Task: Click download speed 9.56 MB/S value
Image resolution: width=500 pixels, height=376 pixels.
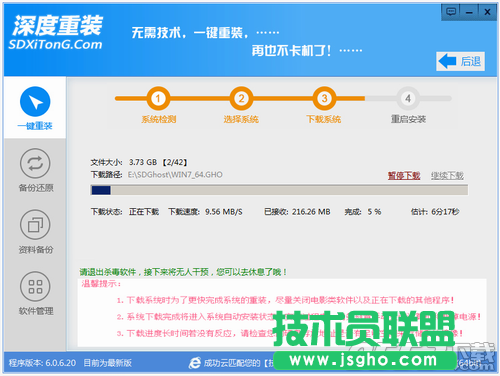Action: tap(224, 212)
